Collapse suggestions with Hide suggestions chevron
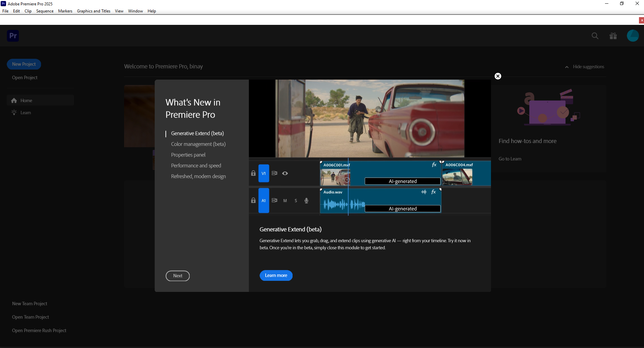644x348 pixels. pyautogui.click(x=567, y=67)
